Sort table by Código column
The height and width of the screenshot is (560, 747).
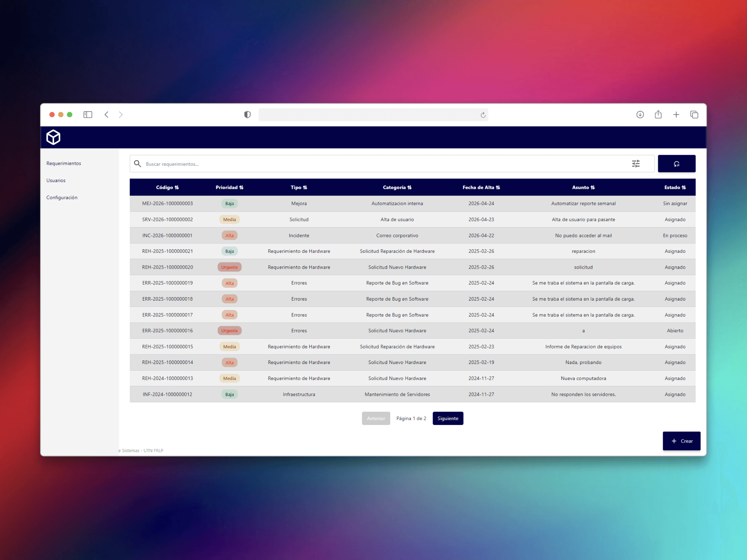click(167, 187)
